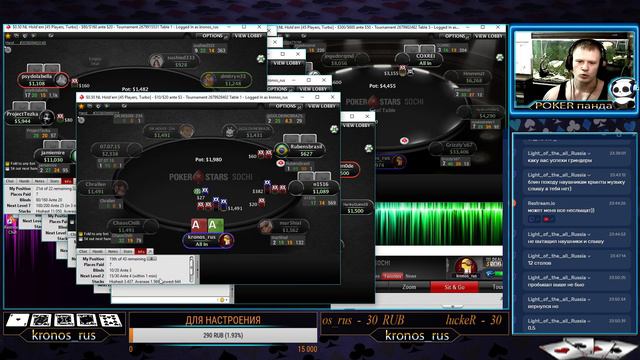Click the pocket aces hole cards above kronos_rus
This screenshot has height=360, width=640.
pos(208,225)
